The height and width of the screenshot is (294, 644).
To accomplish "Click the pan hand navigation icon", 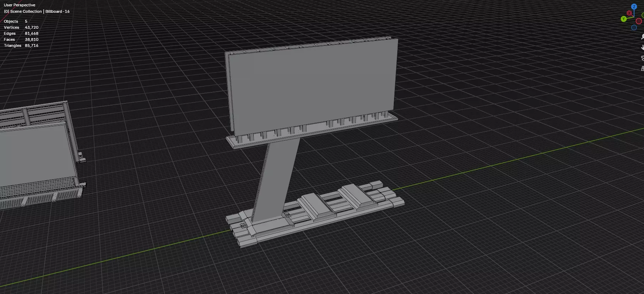I will (x=643, y=47).
